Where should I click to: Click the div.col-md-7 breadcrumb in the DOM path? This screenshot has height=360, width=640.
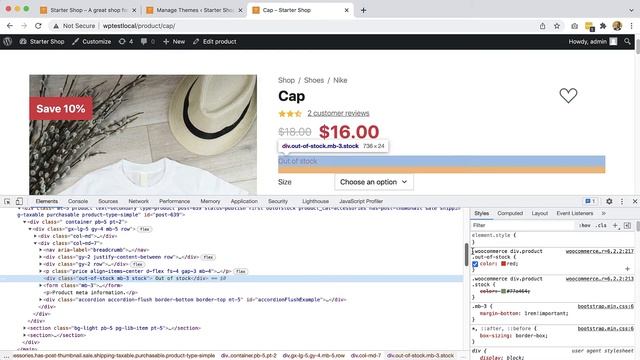[366, 356]
